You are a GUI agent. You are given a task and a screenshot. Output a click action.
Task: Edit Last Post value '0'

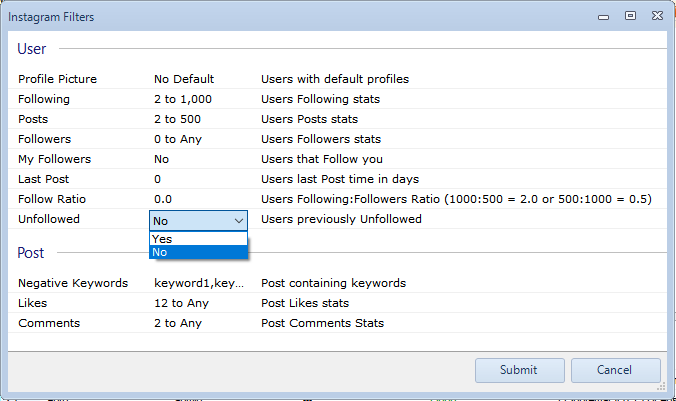pos(157,179)
